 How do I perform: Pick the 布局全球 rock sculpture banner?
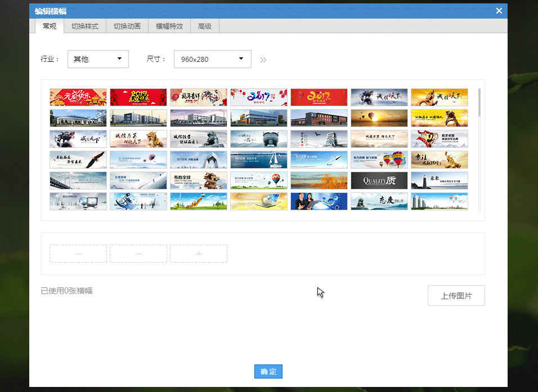(199, 181)
